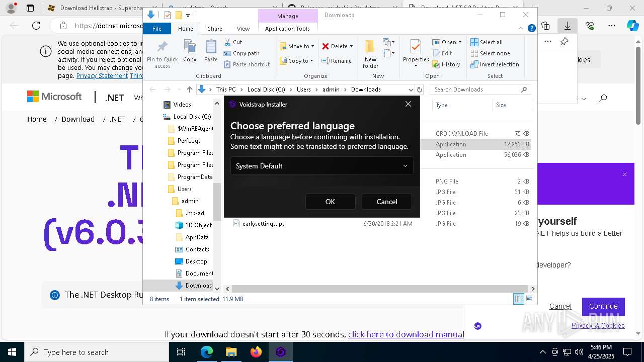Refresh the Edge browser page
Screen dimensions: 644x362
click(x=36, y=26)
